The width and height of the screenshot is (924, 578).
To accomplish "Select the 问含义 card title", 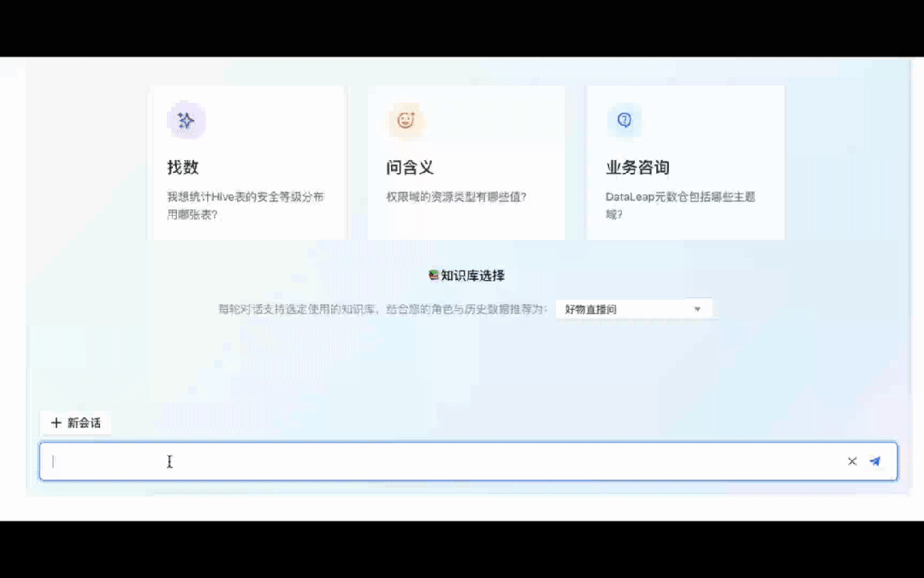I will tap(410, 168).
